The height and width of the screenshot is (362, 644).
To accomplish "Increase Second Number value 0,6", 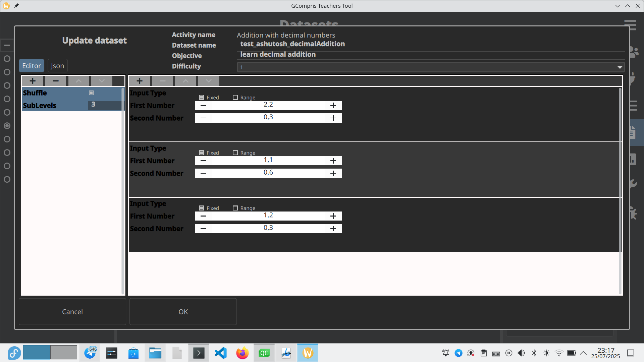I will click(x=333, y=173).
